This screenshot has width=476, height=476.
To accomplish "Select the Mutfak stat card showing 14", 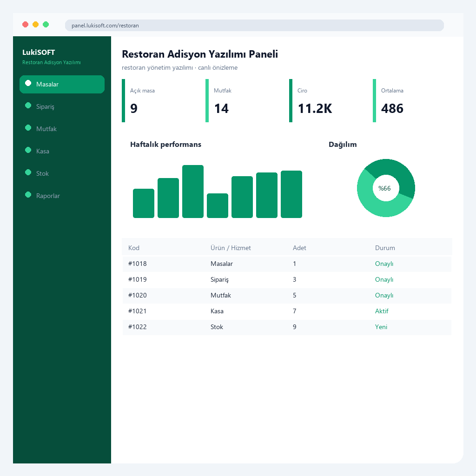I will coord(244,101).
